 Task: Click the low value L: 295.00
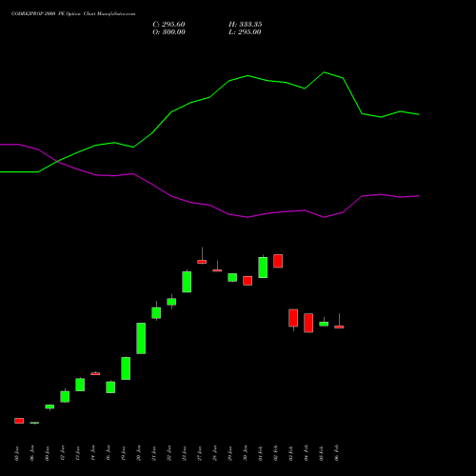(245, 32)
